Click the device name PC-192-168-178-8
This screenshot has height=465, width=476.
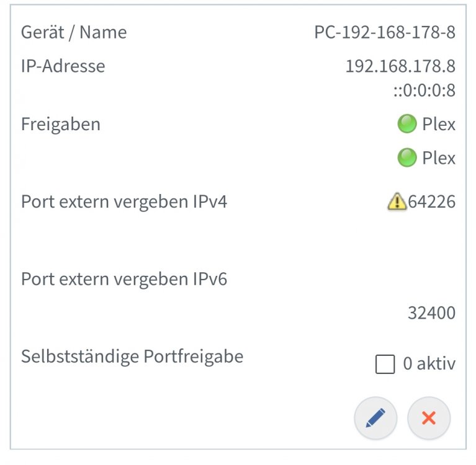tap(385, 32)
